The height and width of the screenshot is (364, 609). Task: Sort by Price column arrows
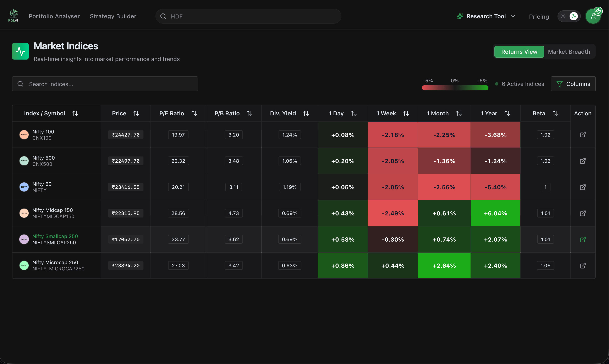136,113
